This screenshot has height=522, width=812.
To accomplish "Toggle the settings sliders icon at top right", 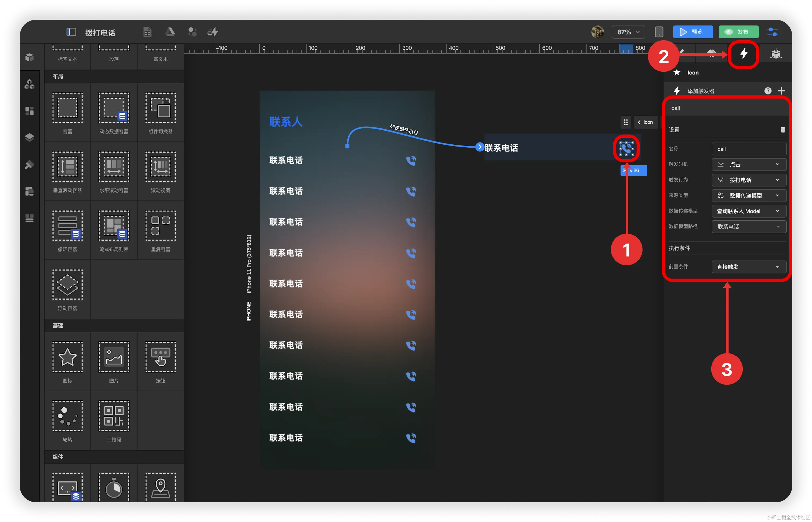I will tap(773, 32).
